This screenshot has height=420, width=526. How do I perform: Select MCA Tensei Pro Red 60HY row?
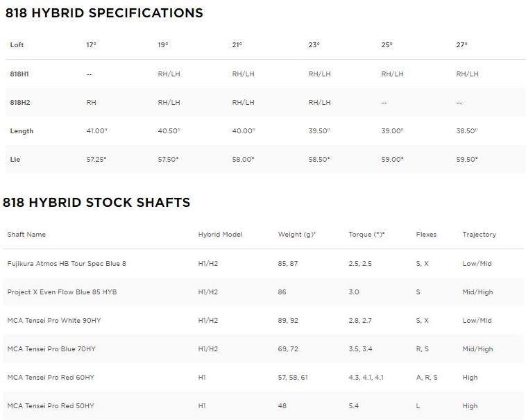[x=263, y=378]
